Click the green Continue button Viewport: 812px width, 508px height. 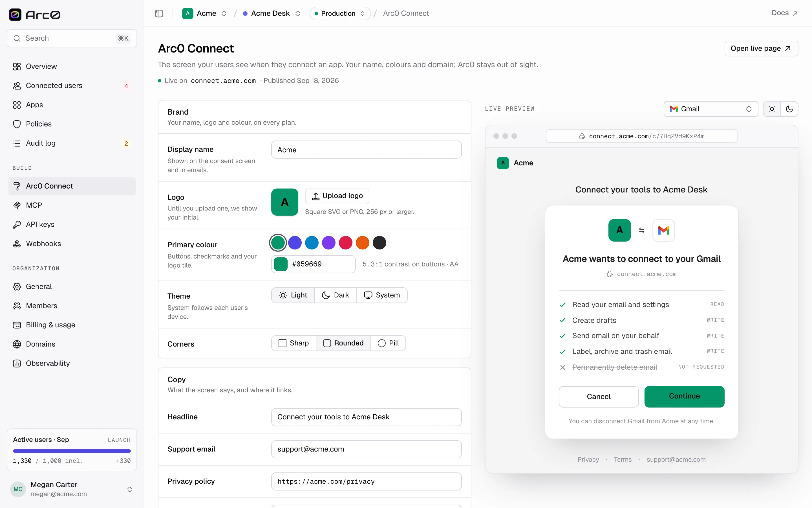684,397
